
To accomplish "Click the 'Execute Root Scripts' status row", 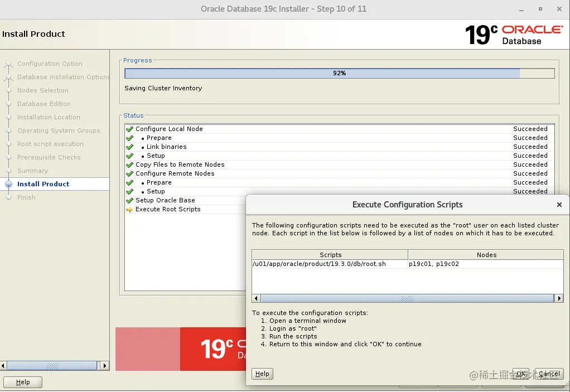I will (185, 209).
